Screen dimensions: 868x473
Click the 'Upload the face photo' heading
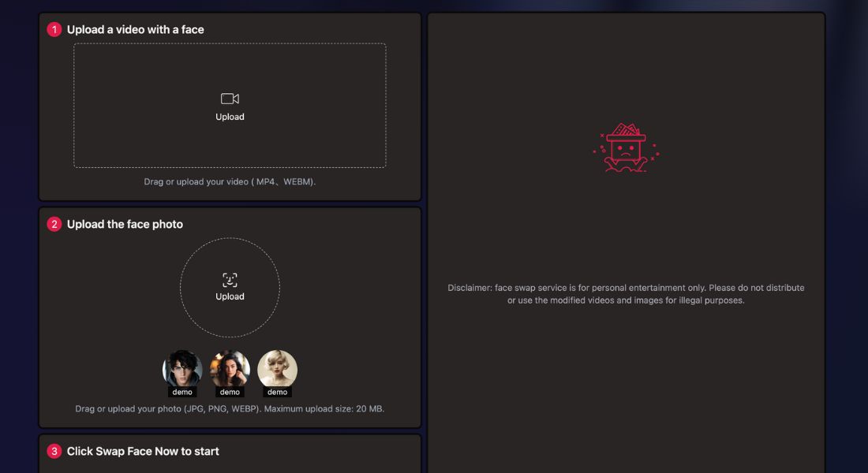(x=125, y=225)
